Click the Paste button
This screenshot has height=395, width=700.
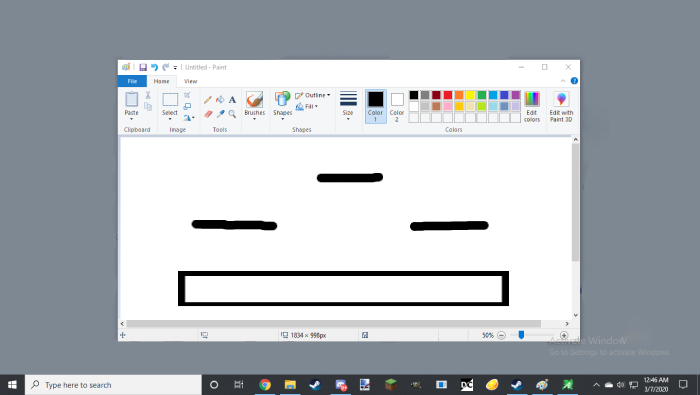point(131,106)
